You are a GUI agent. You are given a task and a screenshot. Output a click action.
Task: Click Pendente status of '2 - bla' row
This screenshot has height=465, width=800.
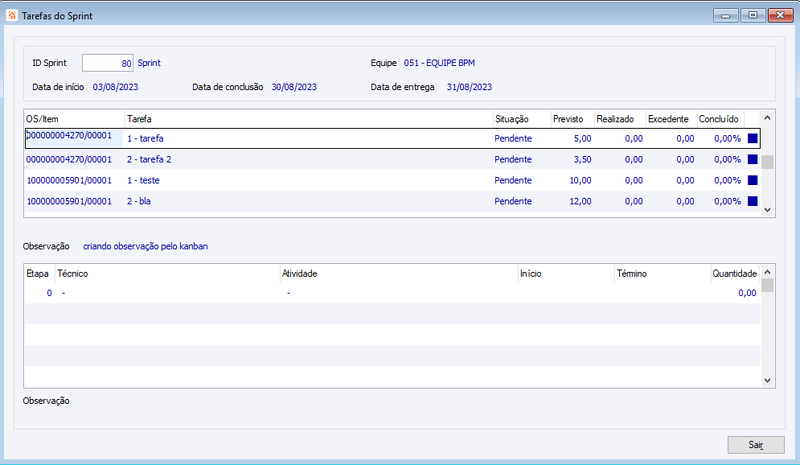[x=513, y=201]
